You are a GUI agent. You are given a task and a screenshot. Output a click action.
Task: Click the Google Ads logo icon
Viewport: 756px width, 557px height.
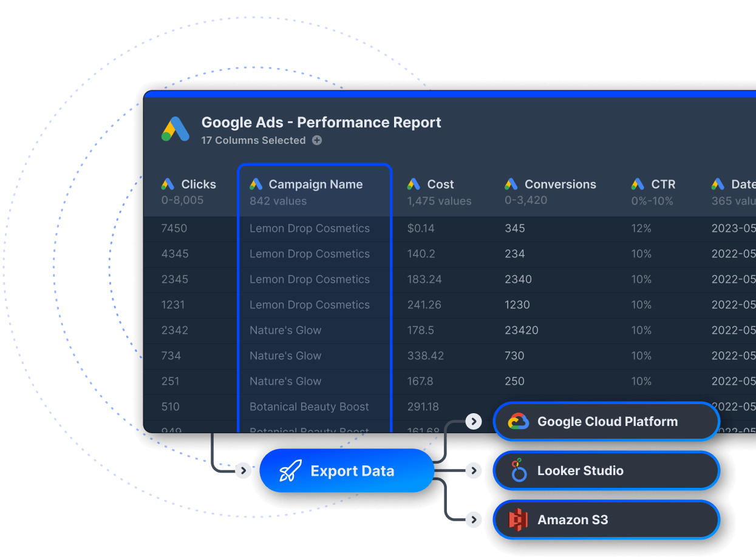tap(176, 129)
